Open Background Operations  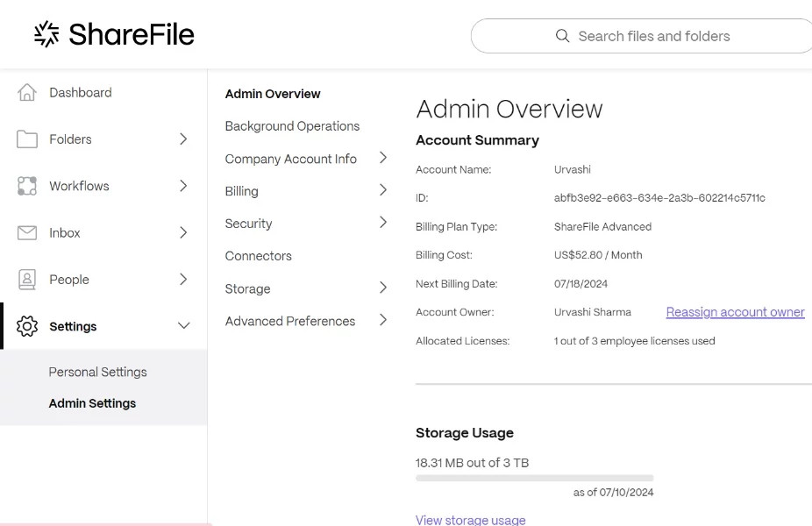tap(292, 126)
